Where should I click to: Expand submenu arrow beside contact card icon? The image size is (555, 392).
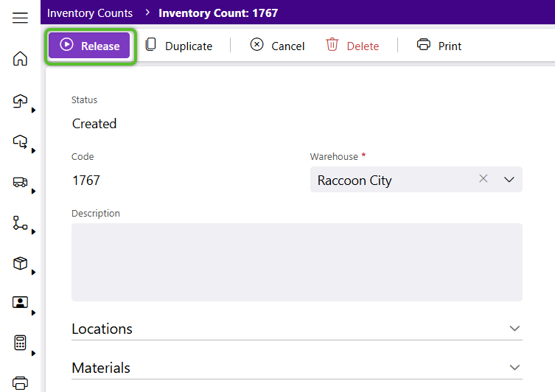click(x=33, y=312)
